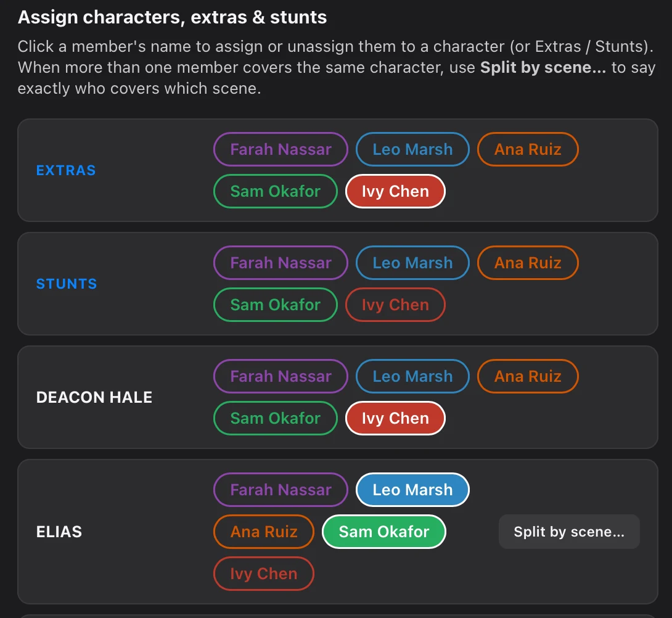Viewport: 672px width, 618px height.
Task: Assign Ana Ruiz to Deacon Hale
Action: point(528,376)
